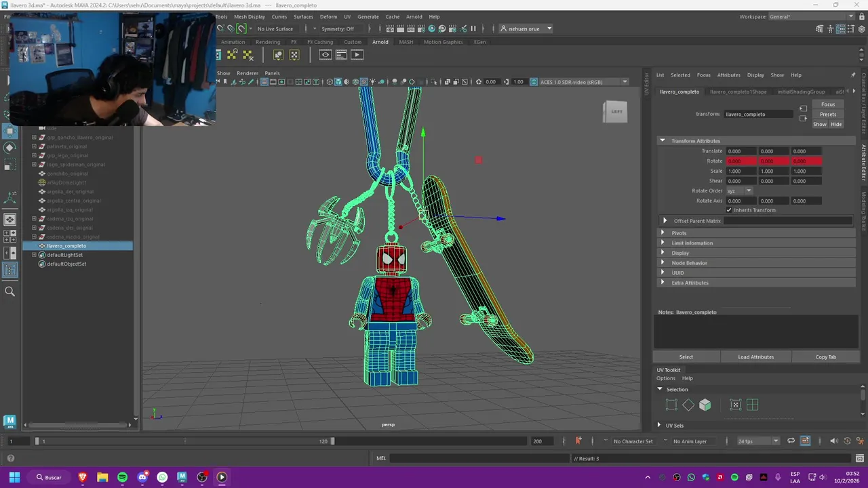
Task: Click the Focus button
Action: click(x=828, y=104)
